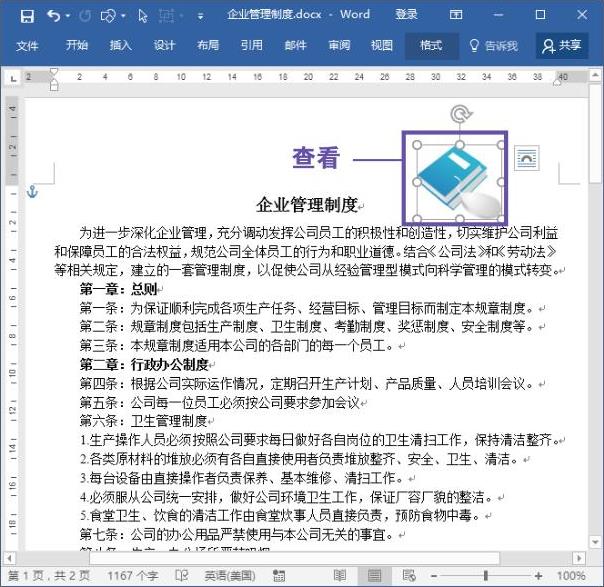
Task: Open the 文件 menu
Action: 27,46
